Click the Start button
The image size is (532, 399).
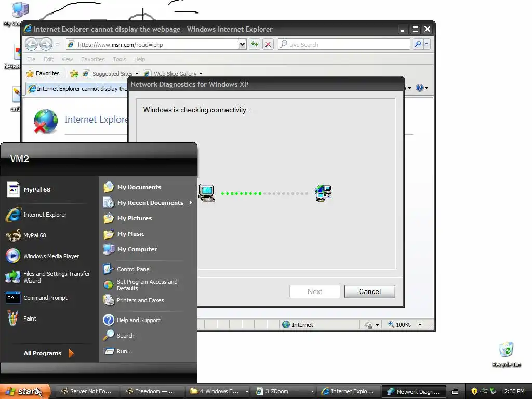pyautogui.click(x=25, y=391)
